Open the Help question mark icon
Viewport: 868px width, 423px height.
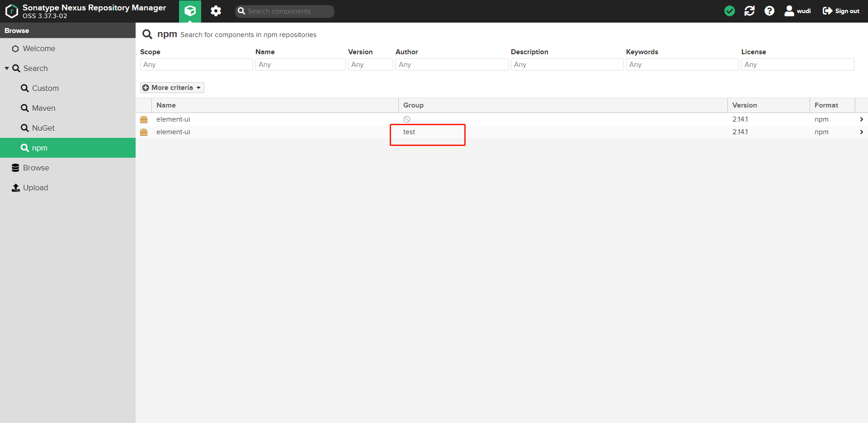pos(769,11)
